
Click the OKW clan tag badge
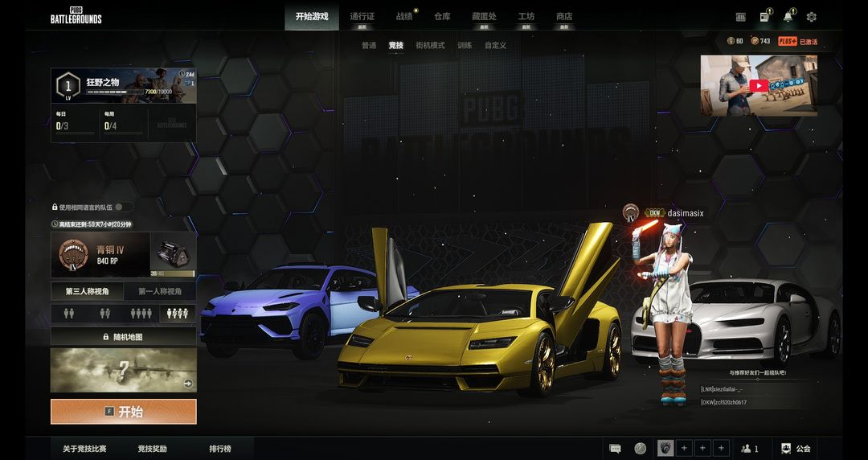pyautogui.click(x=655, y=213)
